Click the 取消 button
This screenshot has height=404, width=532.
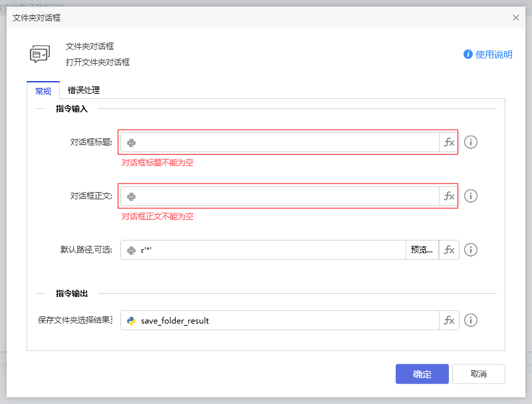point(478,374)
